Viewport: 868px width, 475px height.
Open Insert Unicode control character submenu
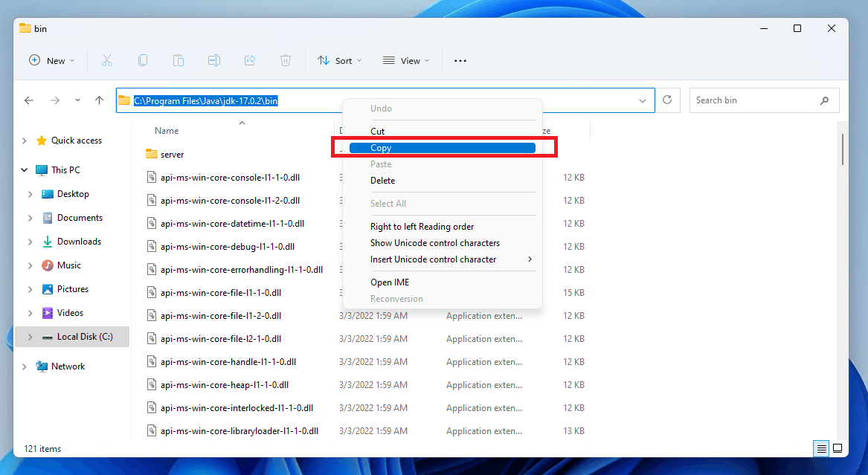pyautogui.click(x=443, y=259)
